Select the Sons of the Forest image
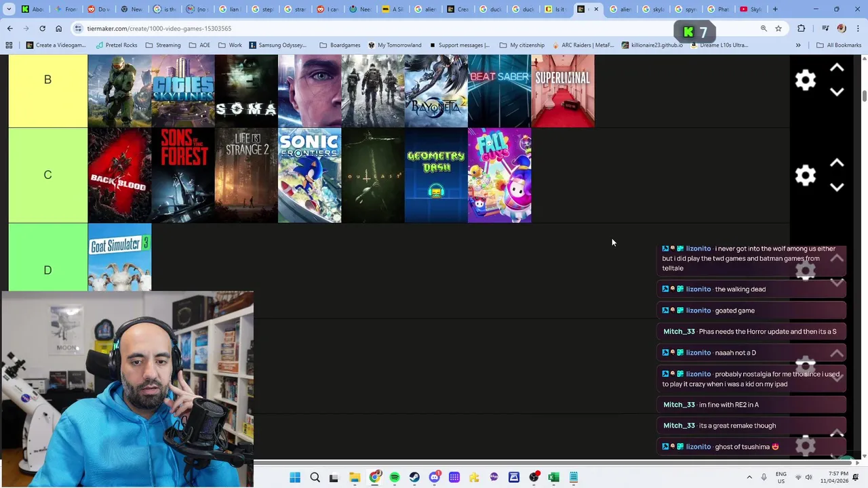 pos(183,176)
